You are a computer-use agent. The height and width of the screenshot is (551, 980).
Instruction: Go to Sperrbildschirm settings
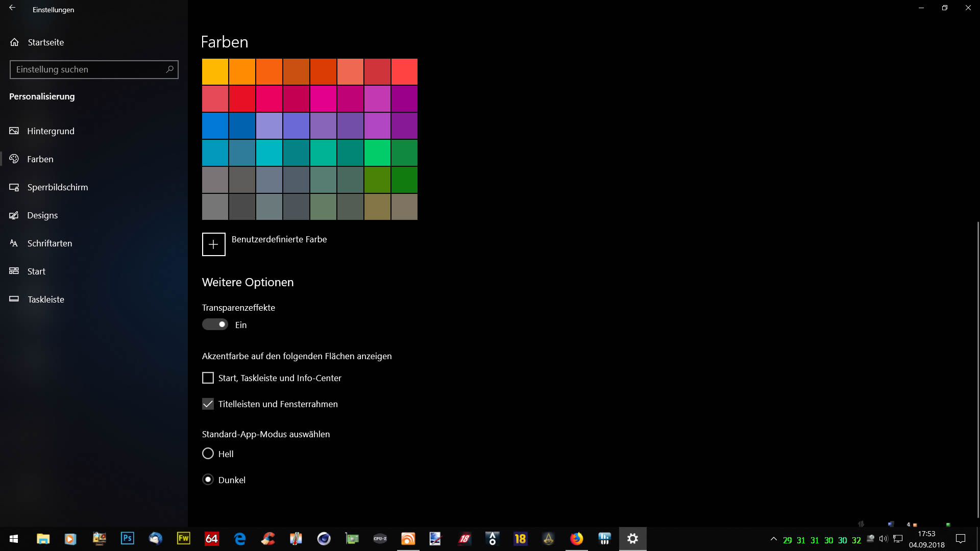pos(57,187)
